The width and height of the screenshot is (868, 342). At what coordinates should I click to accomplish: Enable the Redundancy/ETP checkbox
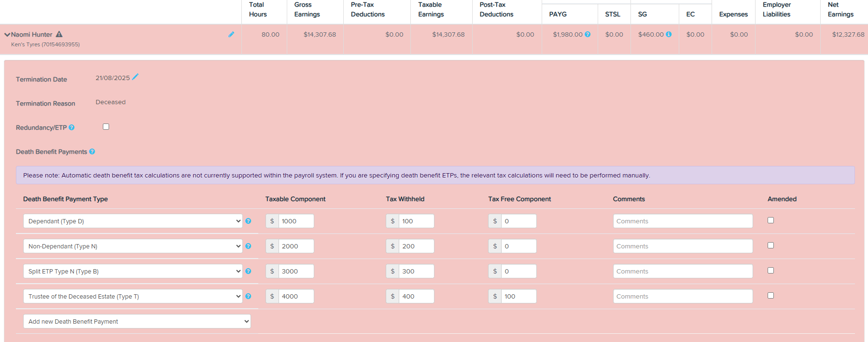[x=106, y=127]
